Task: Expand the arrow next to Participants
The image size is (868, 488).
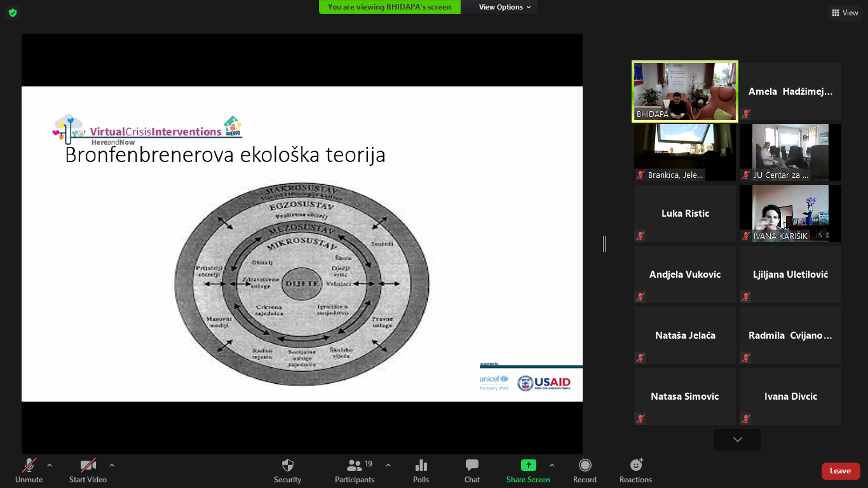Action: 388,465
